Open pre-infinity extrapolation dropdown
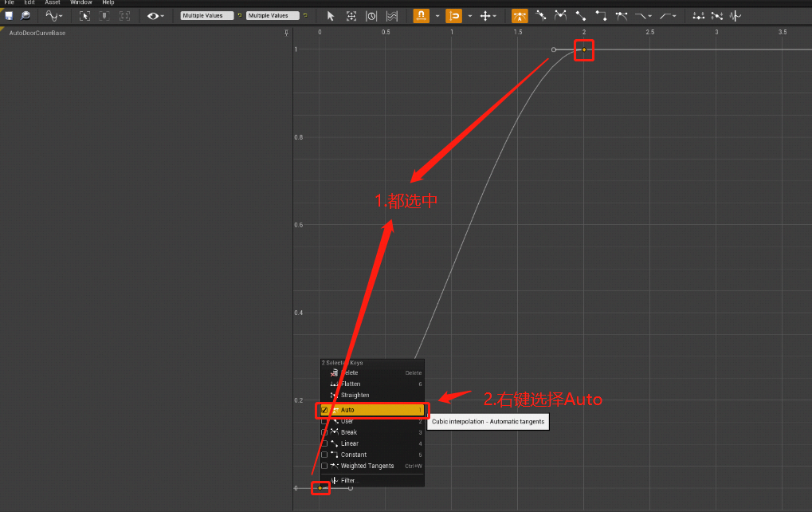The width and height of the screenshot is (812, 512). pos(644,16)
